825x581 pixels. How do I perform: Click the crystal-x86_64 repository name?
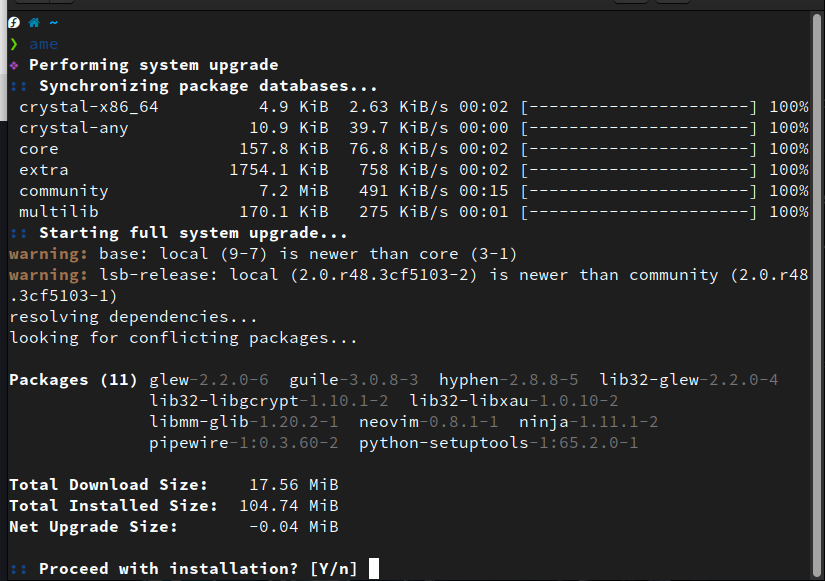pyautogui.click(x=88, y=107)
